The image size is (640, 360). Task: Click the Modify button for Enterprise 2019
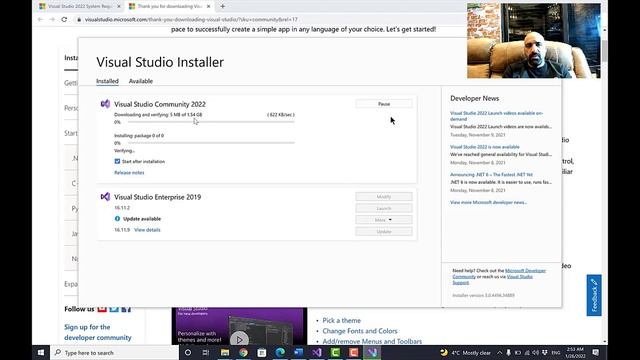[x=384, y=197]
